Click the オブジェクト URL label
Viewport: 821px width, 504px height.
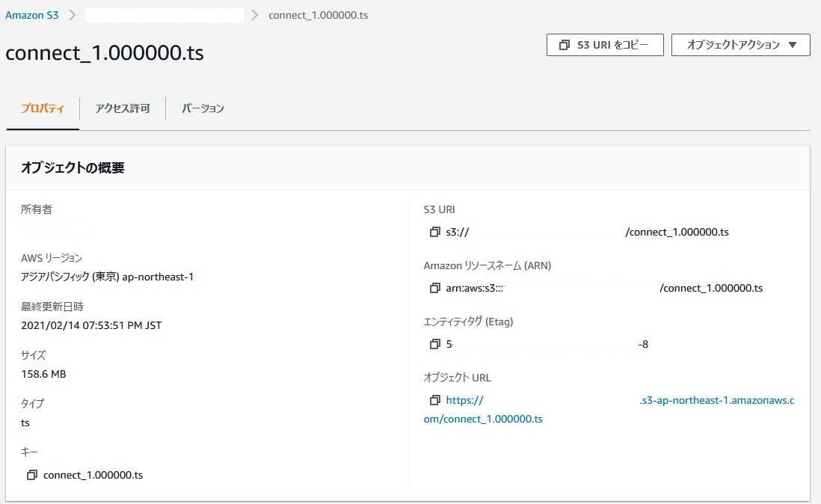click(x=457, y=378)
